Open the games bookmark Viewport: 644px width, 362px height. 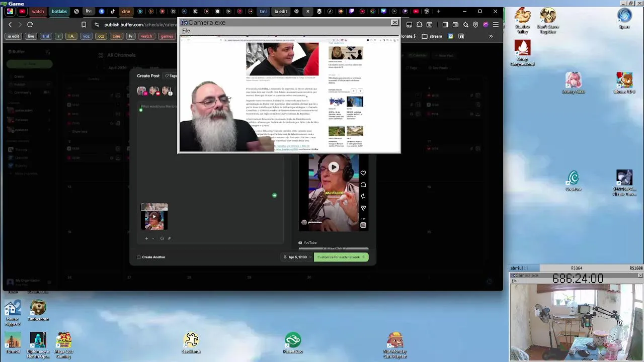click(167, 36)
